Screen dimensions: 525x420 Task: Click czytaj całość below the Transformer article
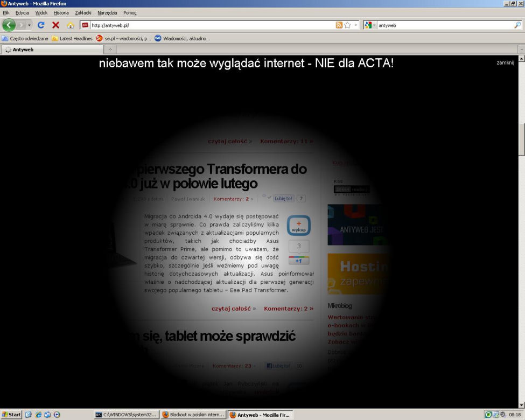(233, 309)
